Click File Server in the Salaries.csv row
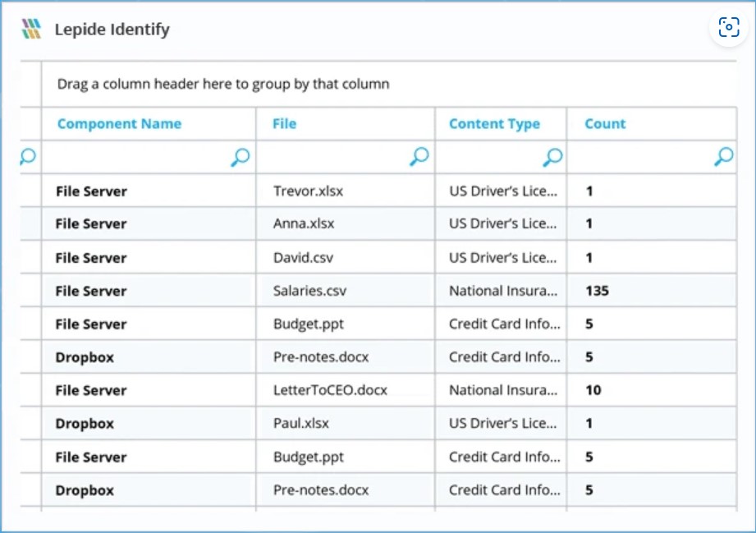This screenshot has width=756, height=533. (91, 292)
